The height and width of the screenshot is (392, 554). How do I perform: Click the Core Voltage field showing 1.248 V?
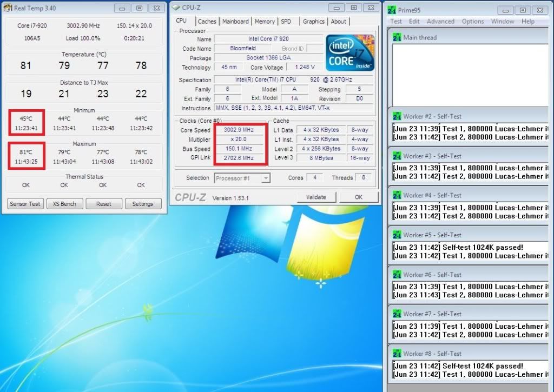(x=305, y=67)
